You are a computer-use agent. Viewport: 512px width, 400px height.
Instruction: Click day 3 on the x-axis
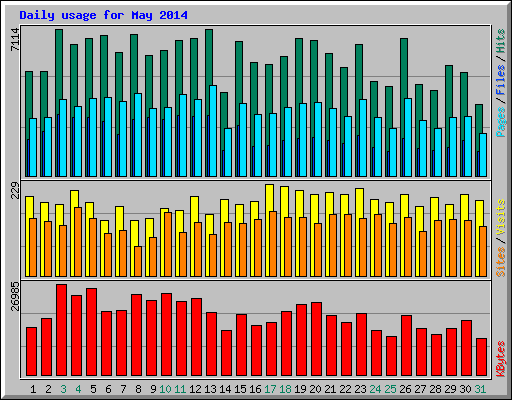click(x=63, y=389)
